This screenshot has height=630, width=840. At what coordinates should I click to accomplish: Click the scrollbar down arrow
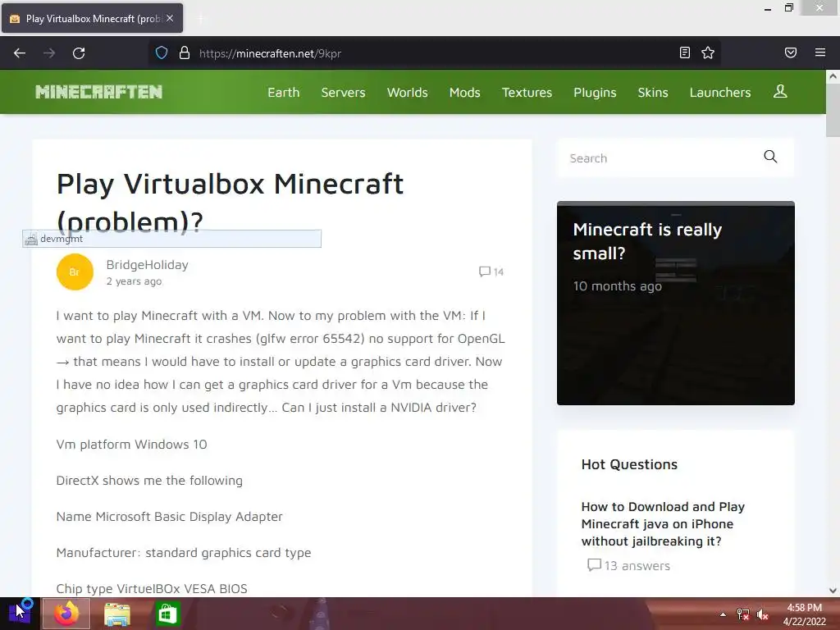833,591
